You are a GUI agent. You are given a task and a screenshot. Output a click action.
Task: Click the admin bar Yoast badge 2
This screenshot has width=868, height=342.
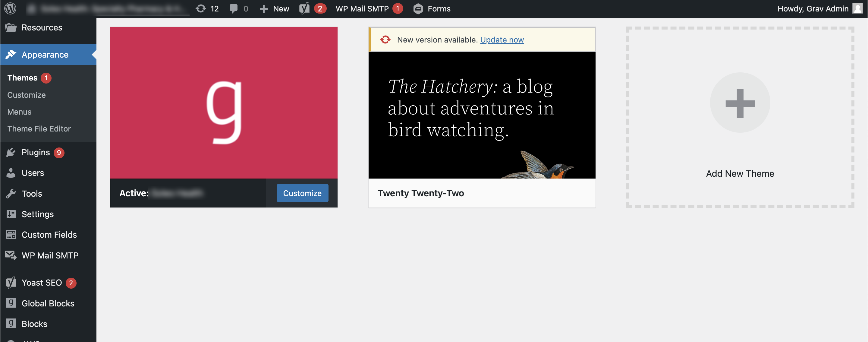[320, 9]
